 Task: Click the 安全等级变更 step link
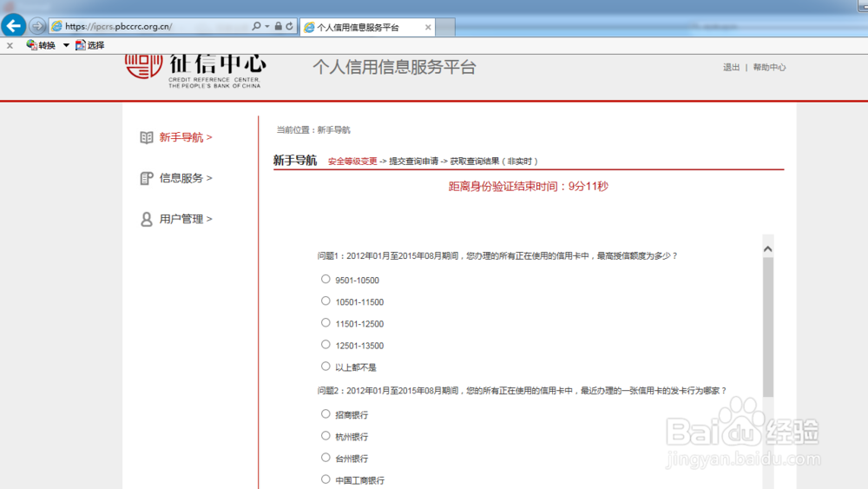pyautogui.click(x=352, y=162)
